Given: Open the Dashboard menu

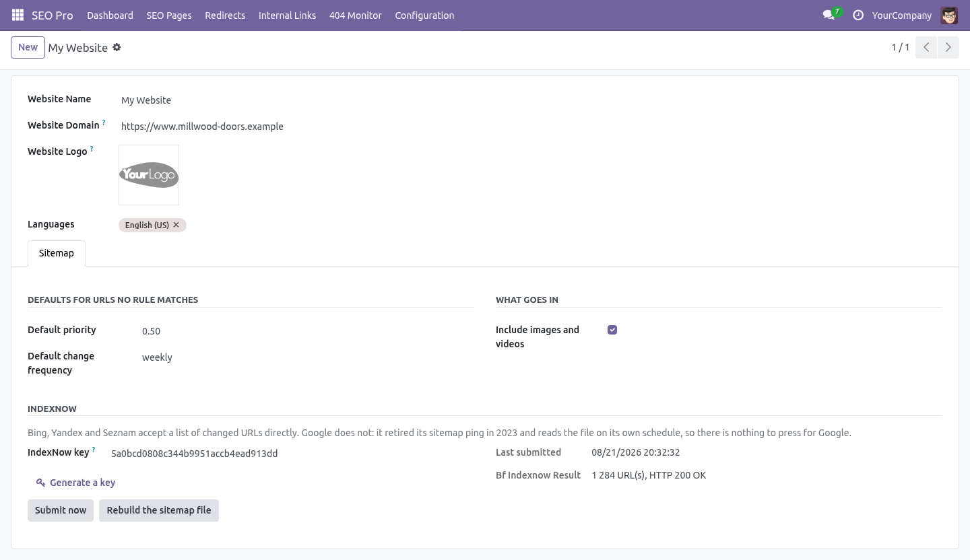Looking at the screenshot, I should 110,15.
